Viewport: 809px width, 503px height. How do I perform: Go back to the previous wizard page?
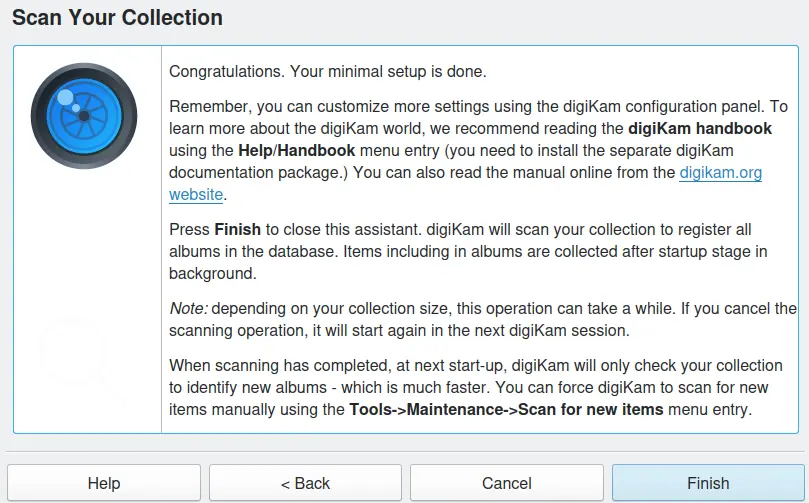(305, 483)
